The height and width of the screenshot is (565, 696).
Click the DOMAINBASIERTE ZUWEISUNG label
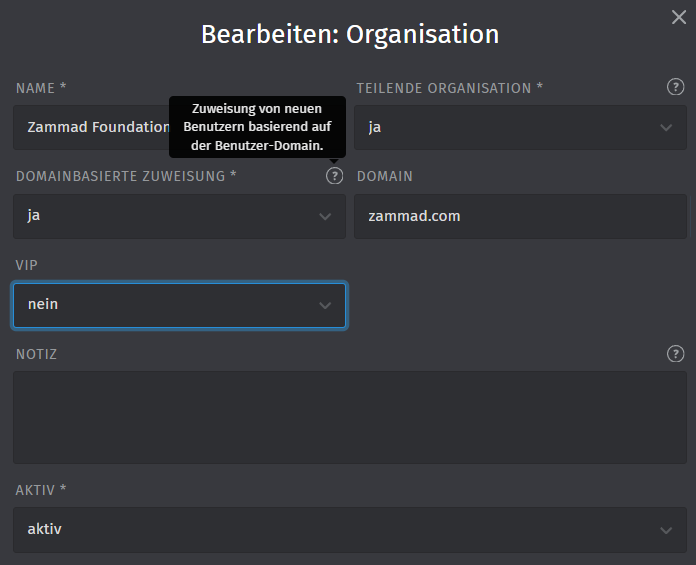coord(127,176)
